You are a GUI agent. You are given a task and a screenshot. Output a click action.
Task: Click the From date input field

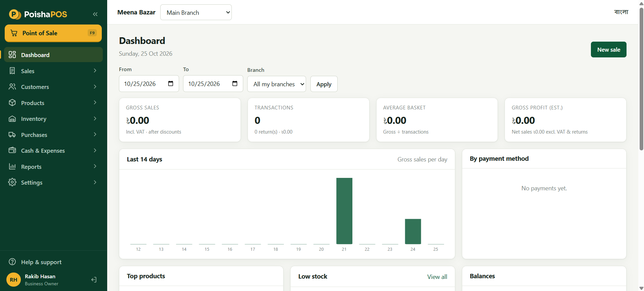(149, 84)
